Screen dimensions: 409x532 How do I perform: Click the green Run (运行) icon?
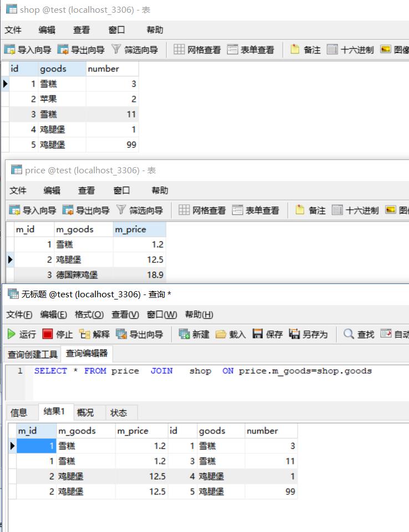click(12, 334)
